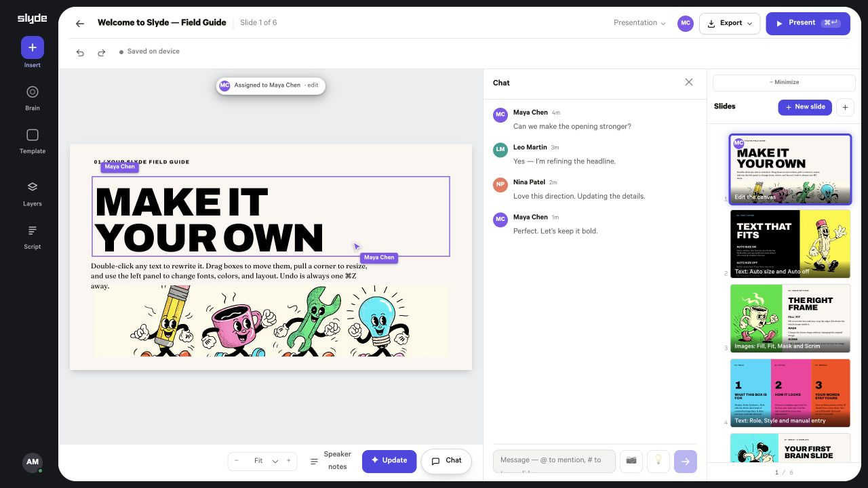Start presenting with the Present button
This screenshot has height=488, width=868.
[808, 23]
